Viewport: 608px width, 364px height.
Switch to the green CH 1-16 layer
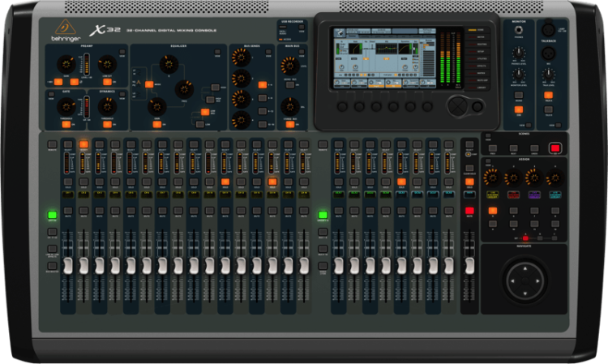(x=52, y=214)
